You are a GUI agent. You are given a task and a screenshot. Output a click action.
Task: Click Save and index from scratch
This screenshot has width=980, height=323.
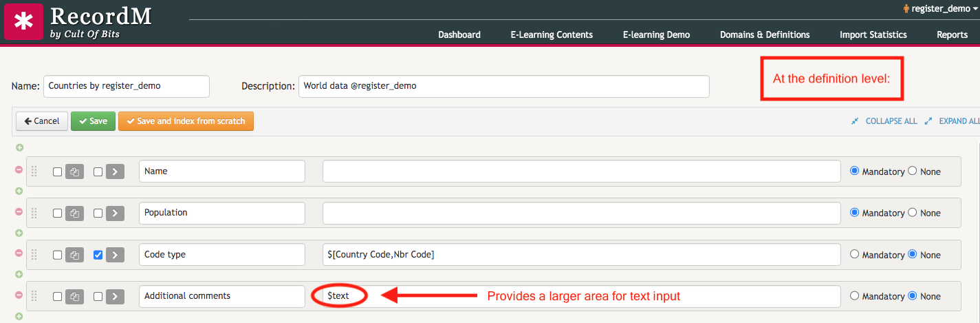[x=186, y=121]
